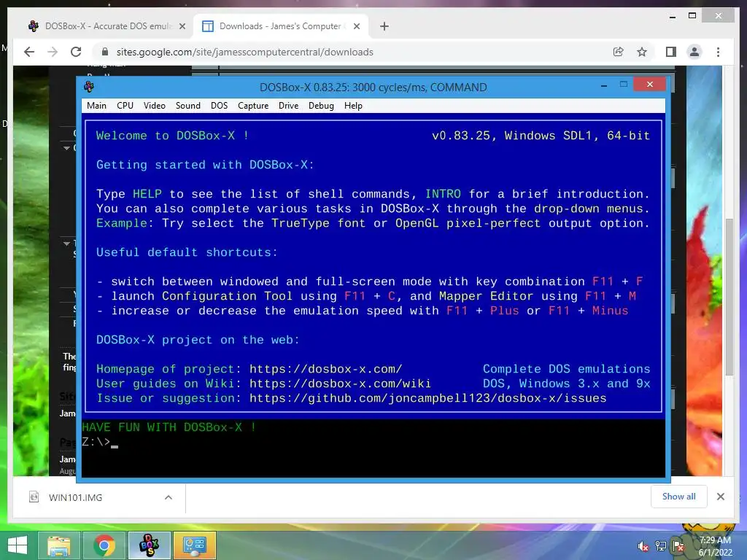Open downloaded WIN101.IMG file
Viewport: 747px width, 560px height.
75,497
